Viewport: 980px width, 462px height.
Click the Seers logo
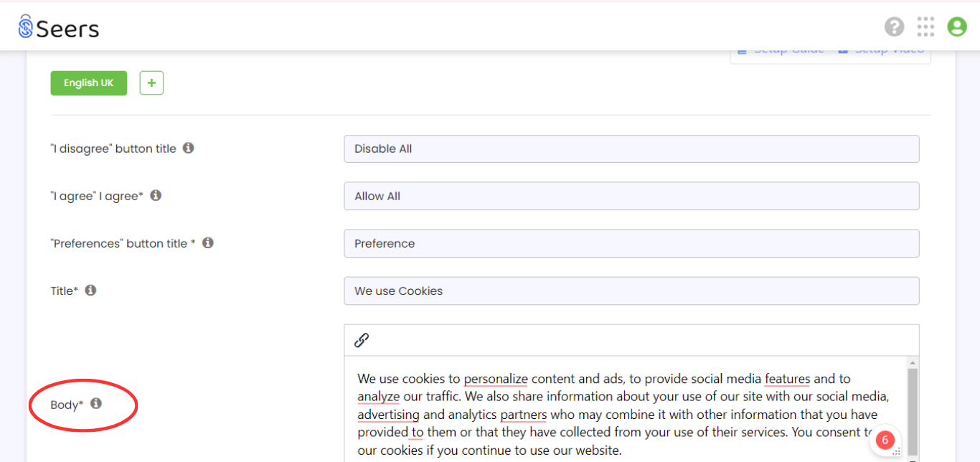[x=59, y=27]
